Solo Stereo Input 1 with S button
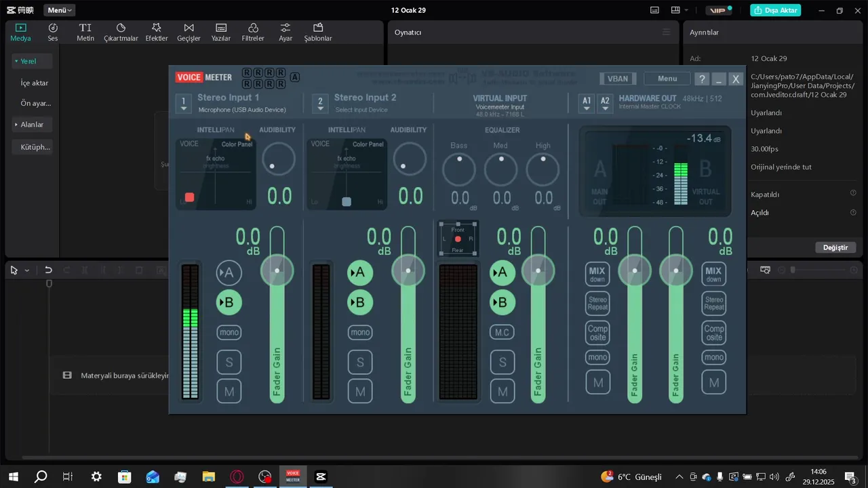 tap(229, 362)
